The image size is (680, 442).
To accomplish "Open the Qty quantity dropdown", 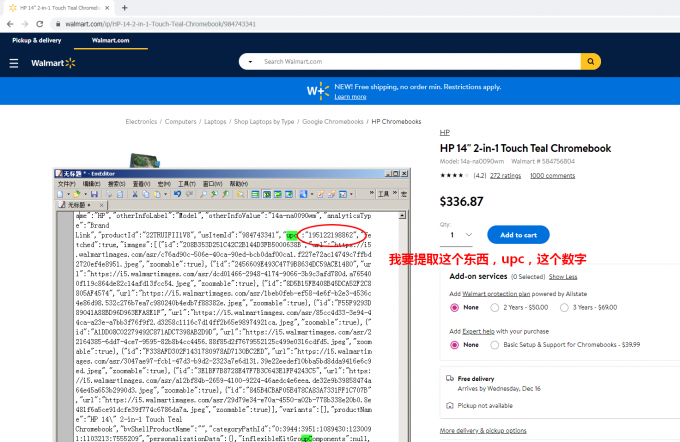I will [x=456, y=235].
